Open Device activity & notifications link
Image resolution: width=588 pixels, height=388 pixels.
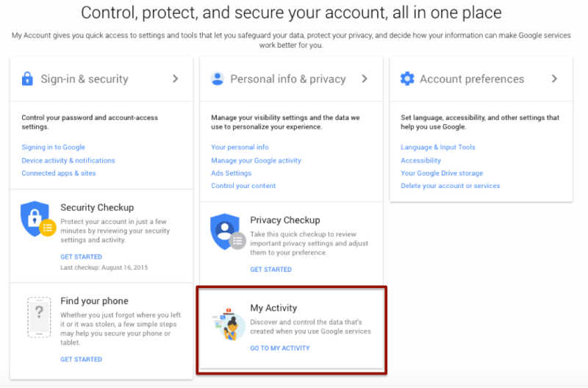click(x=68, y=160)
